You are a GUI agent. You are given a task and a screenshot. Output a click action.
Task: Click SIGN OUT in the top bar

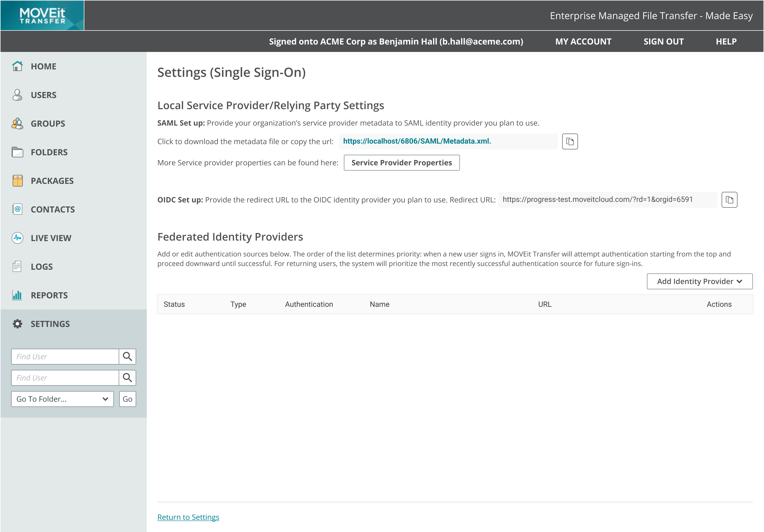663,42
